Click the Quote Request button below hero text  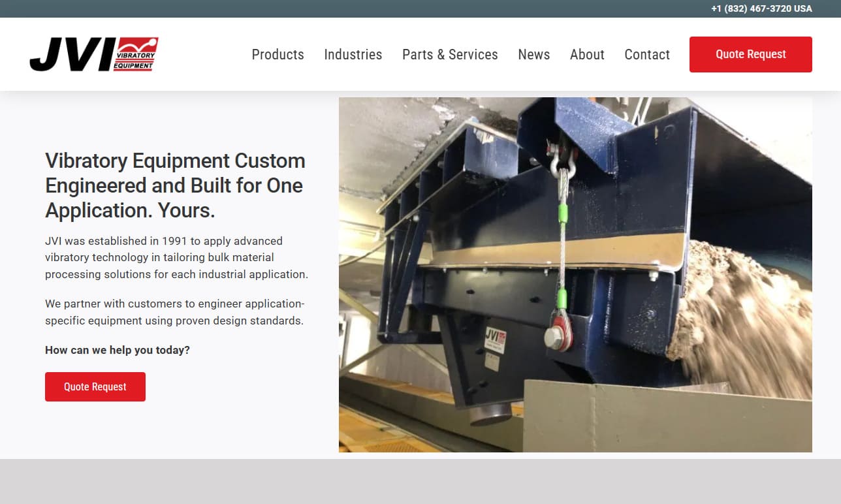point(95,386)
